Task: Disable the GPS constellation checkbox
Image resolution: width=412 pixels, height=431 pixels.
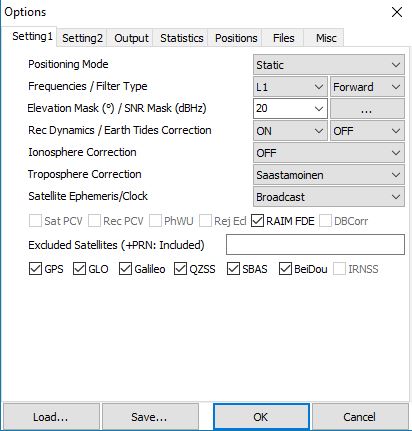Action: click(35, 269)
